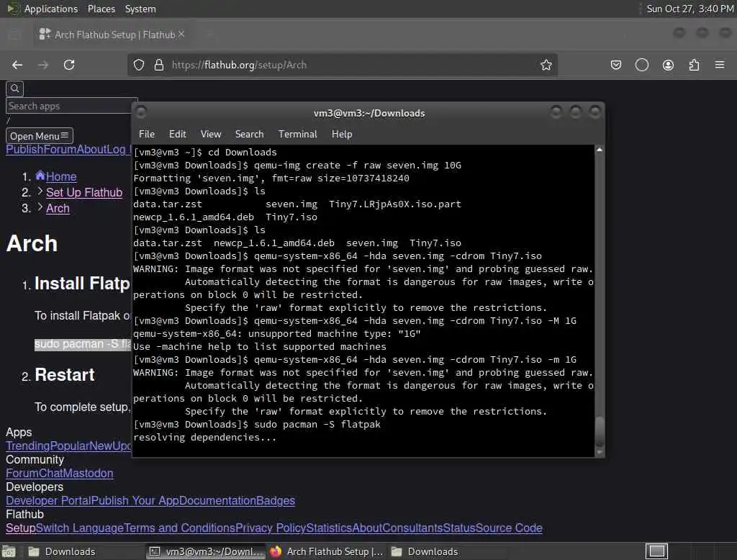Open the Arch breadcrumb link
Viewport: 737px width, 560px height.
pyautogui.click(x=58, y=208)
